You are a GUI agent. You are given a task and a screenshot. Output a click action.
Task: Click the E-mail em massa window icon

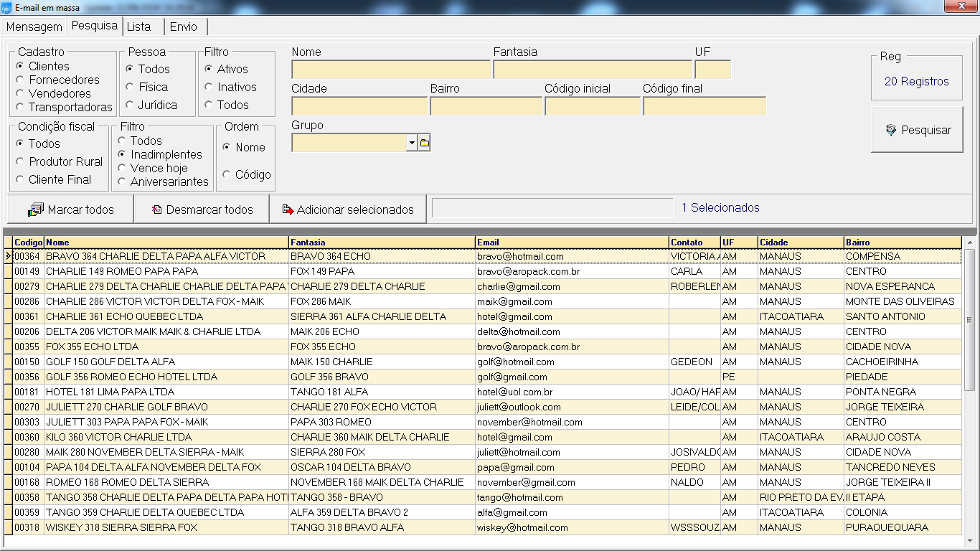(x=6, y=7)
